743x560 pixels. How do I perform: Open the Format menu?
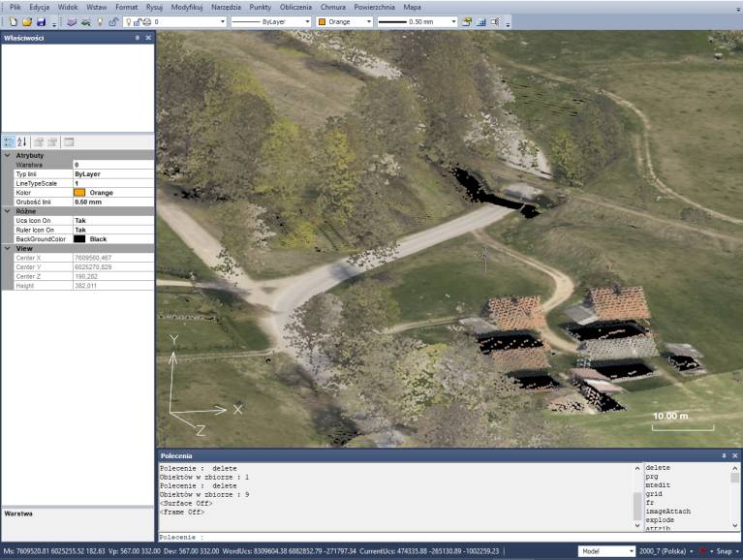[x=127, y=7]
